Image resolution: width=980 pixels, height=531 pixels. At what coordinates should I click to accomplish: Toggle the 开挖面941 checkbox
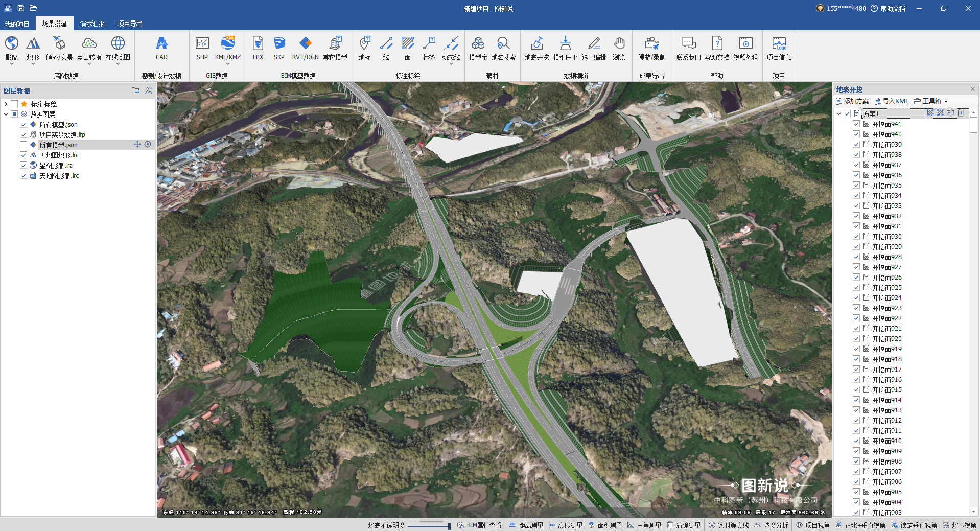click(x=856, y=124)
